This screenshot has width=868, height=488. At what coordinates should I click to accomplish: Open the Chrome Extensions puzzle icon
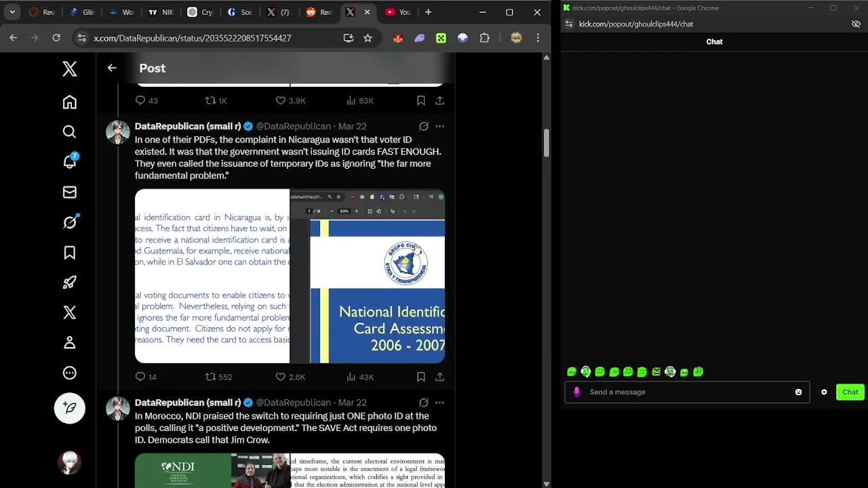pos(484,38)
